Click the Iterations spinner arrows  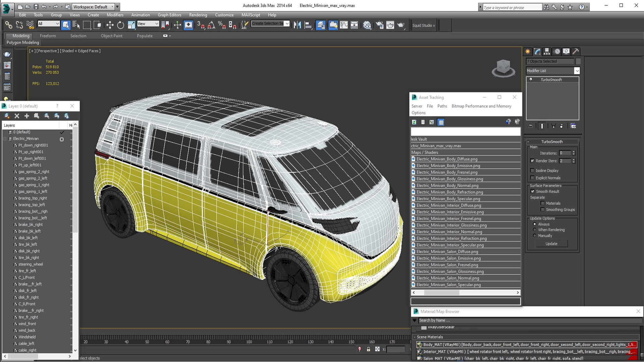574,153
